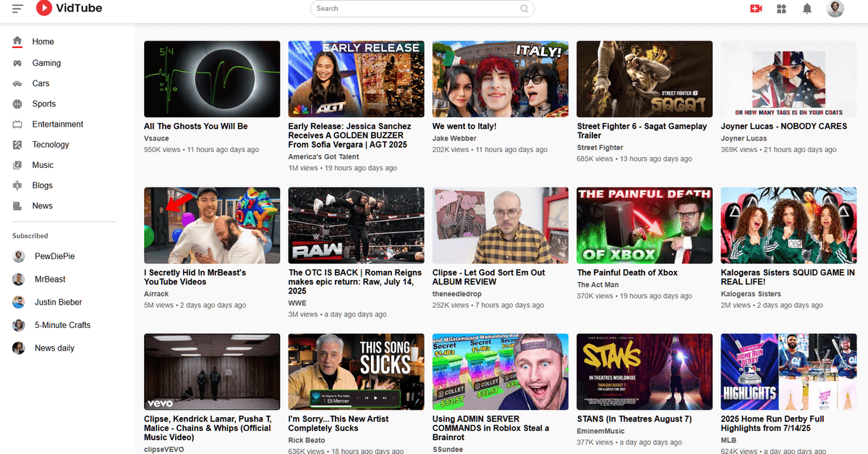This screenshot has height=454, width=868.
Task: Open the apps grid icon
Action: pos(781,9)
